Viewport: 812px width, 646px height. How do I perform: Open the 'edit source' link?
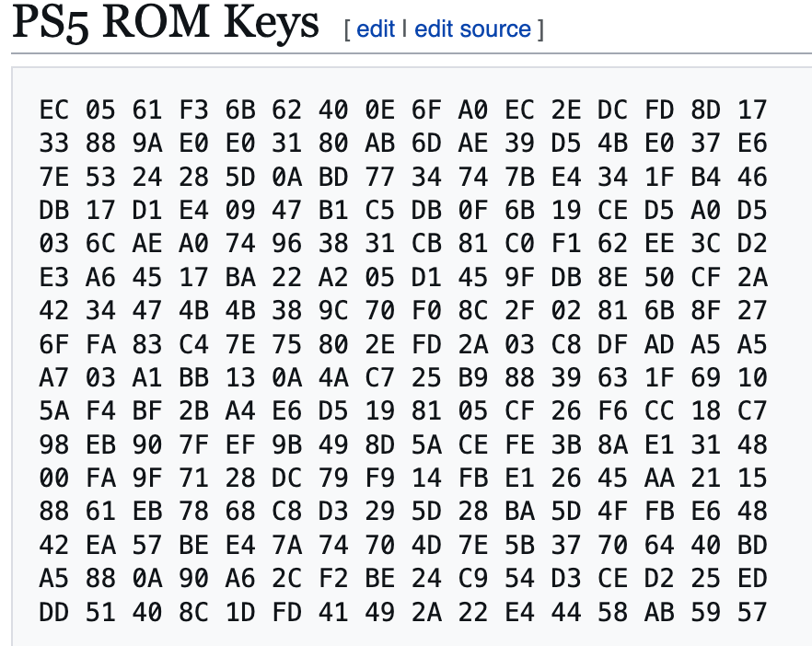pos(472,29)
